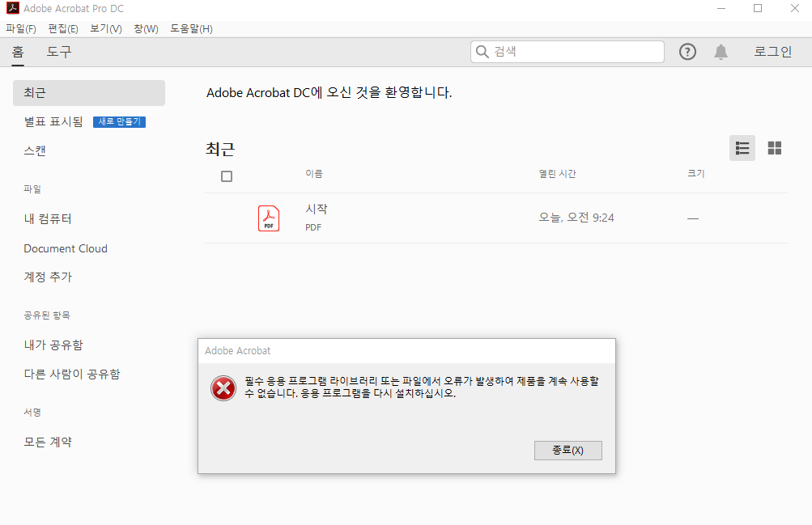This screenshot has width=812, height=525.
Task: Open the 창(W) menu
Action: [x=146, y=29]
